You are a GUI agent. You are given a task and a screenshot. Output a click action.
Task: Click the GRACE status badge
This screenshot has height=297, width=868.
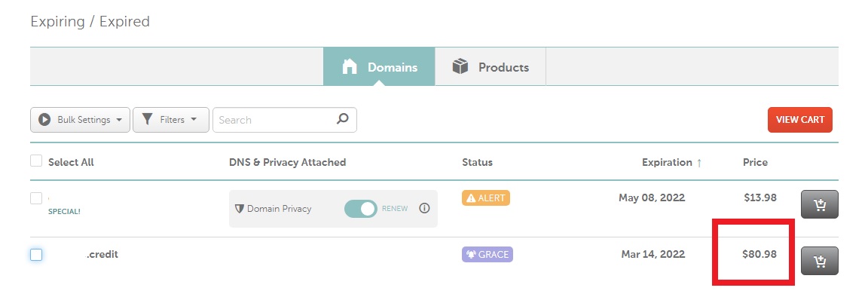pos(487,254)
